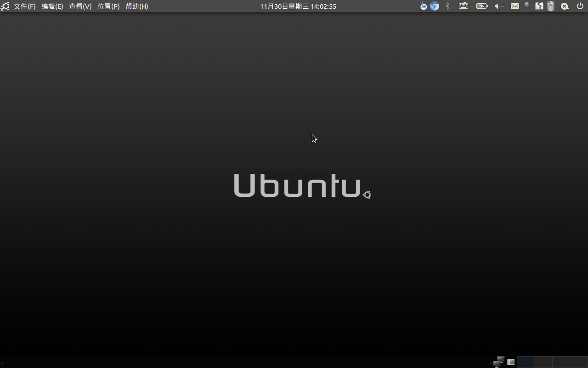
Task: Open the trash can applet
Action: pyautogui.click(x=551, y=6)
